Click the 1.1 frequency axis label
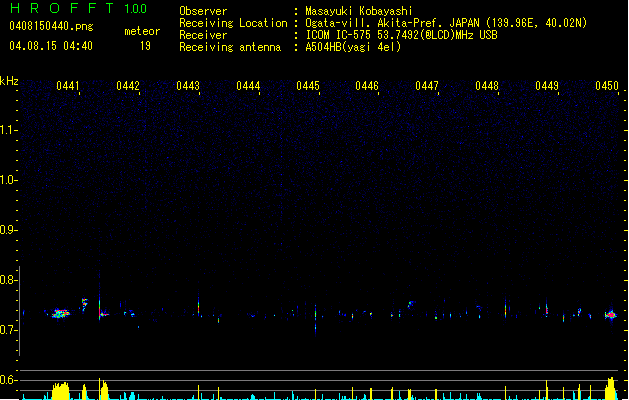Viewport: 629px width, 400px height. click(8, 130)
